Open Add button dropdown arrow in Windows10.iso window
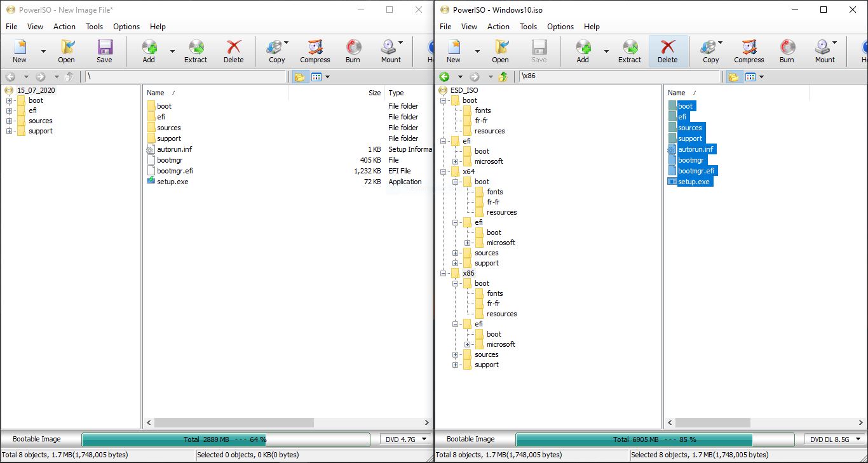 click(606, 51)
